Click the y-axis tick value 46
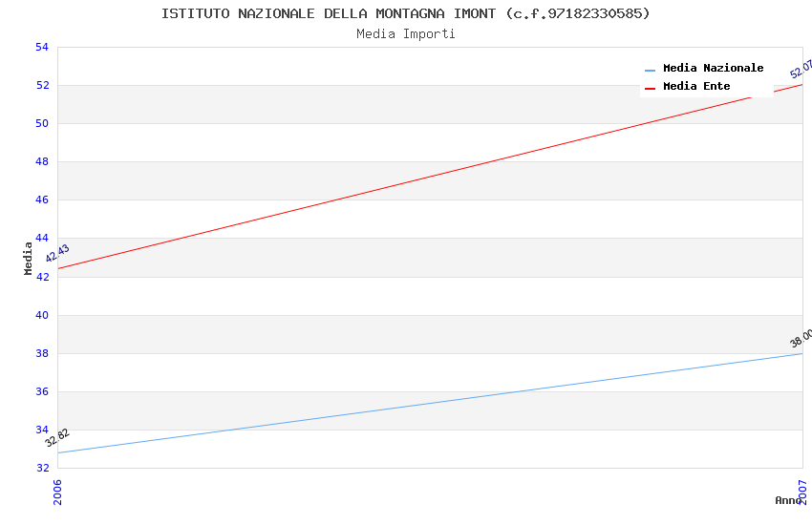This screenshot has width=812, height=525. point(42,200)
